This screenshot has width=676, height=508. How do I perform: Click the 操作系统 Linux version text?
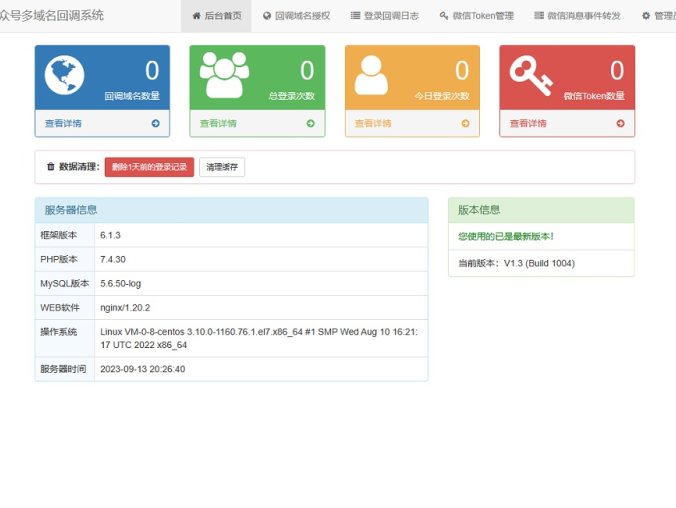[x=259, y=339]
